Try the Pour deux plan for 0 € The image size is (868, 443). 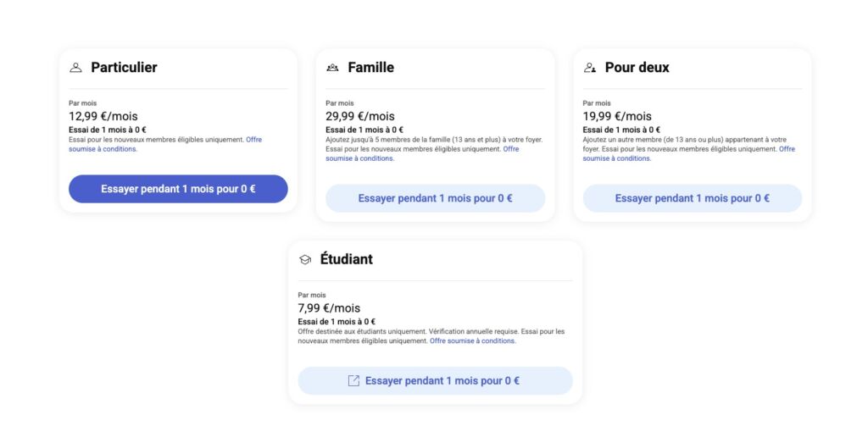(x=692, y=198)
